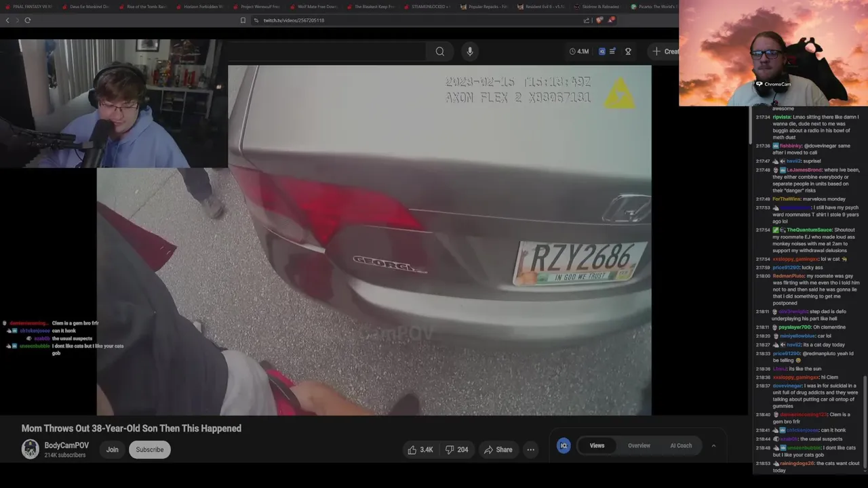Viewport: 868px width, 488px height.
Task: Open the Resident Evil 6 browser tab
Action: click(x=540, y=7)
